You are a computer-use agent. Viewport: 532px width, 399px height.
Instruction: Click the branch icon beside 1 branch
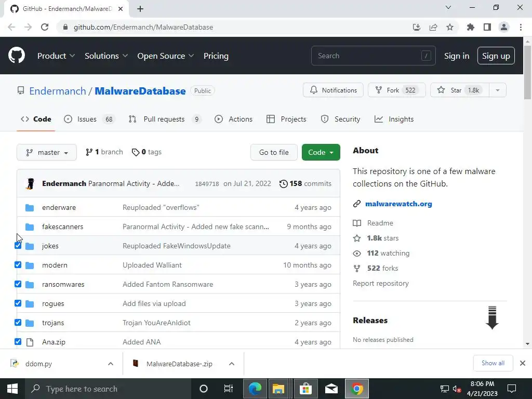[89, 152]
